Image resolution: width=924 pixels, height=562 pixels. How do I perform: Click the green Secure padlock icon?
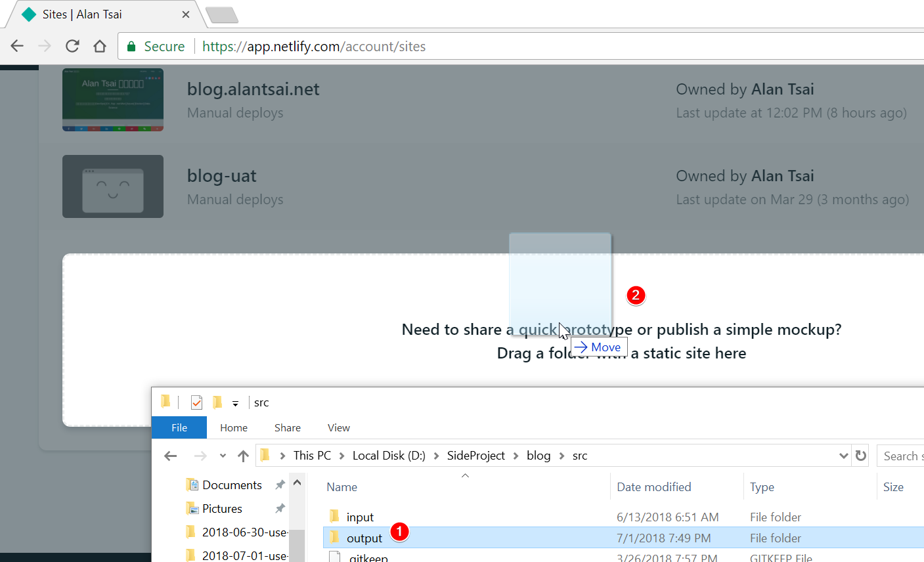tap(131, 46)
